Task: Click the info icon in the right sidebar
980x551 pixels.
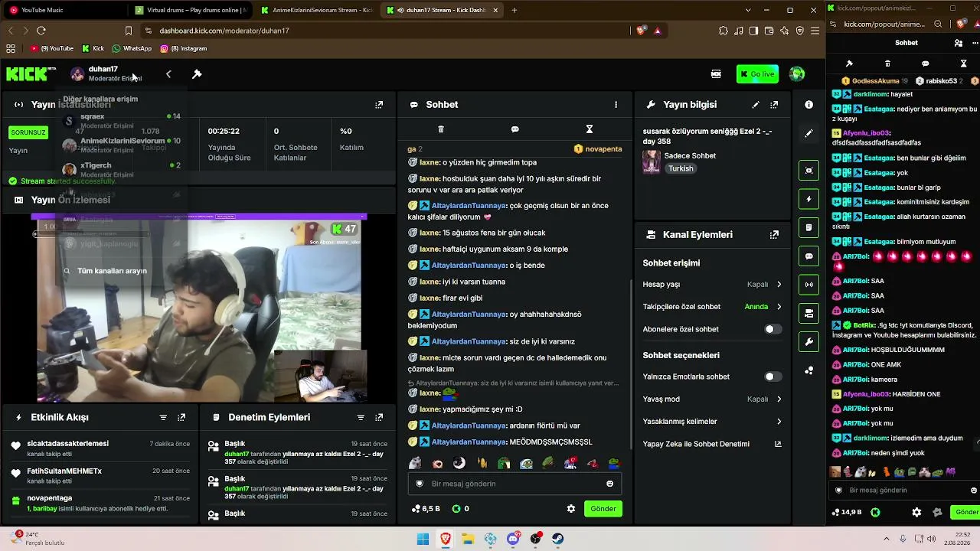Action: tap(809, 105)
